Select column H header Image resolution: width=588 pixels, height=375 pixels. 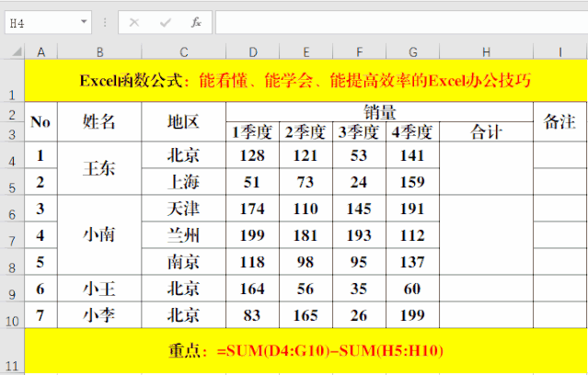point(486,52)
